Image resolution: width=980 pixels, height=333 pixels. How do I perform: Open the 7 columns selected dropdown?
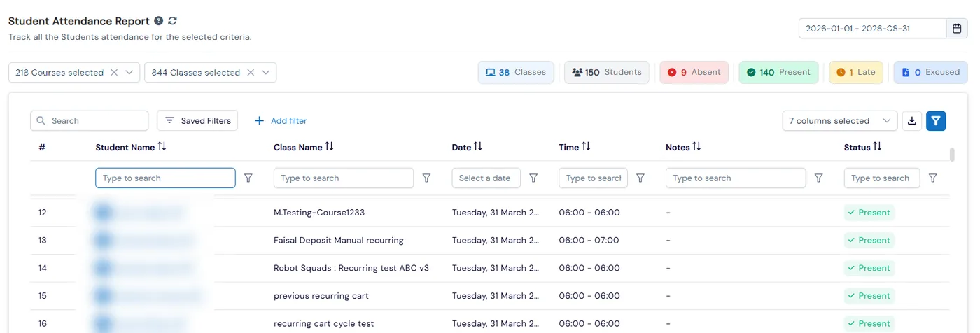coord(840,121)
